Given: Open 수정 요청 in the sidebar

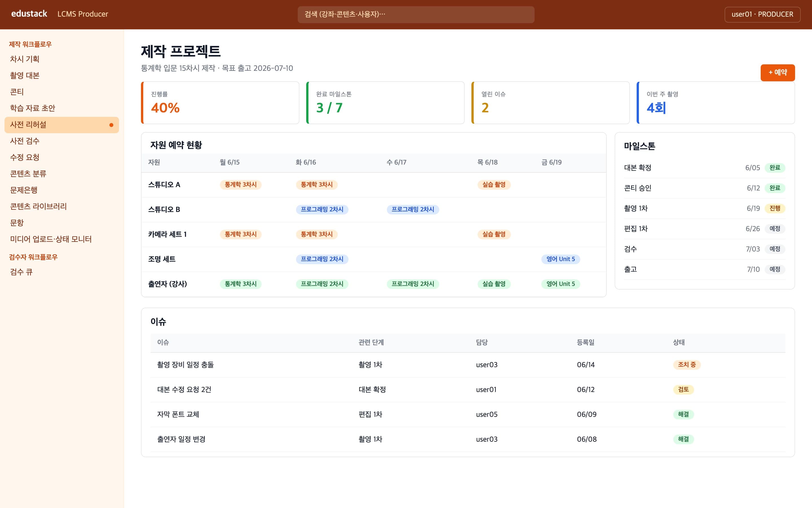Looking at the screenshot, I should point(62,157).
